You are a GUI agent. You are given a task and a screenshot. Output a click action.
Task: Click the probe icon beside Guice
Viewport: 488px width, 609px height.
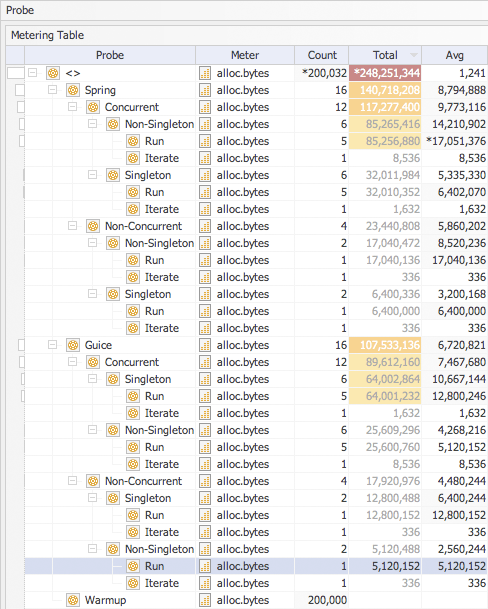pos(73,345)
